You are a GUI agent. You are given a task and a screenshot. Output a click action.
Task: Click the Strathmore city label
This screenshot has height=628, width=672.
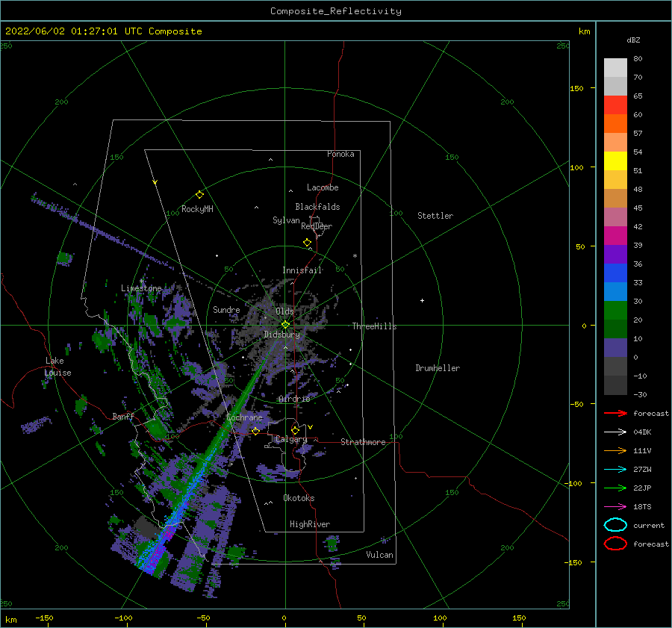click(363, 442)
